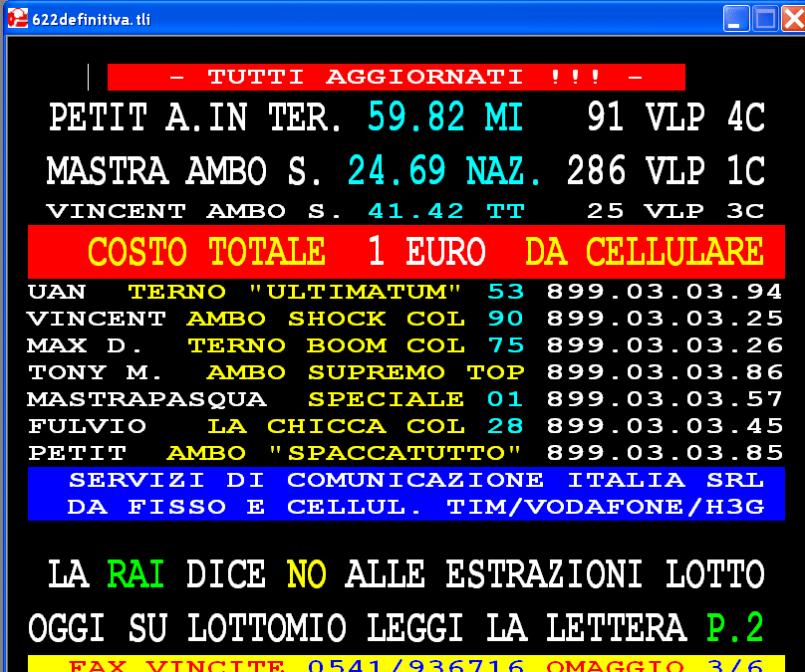
Task: Click 'AMBO "SPACCATUTTO"' in the PETIT row
Action: pyautogui.click(x=344, y=453)
